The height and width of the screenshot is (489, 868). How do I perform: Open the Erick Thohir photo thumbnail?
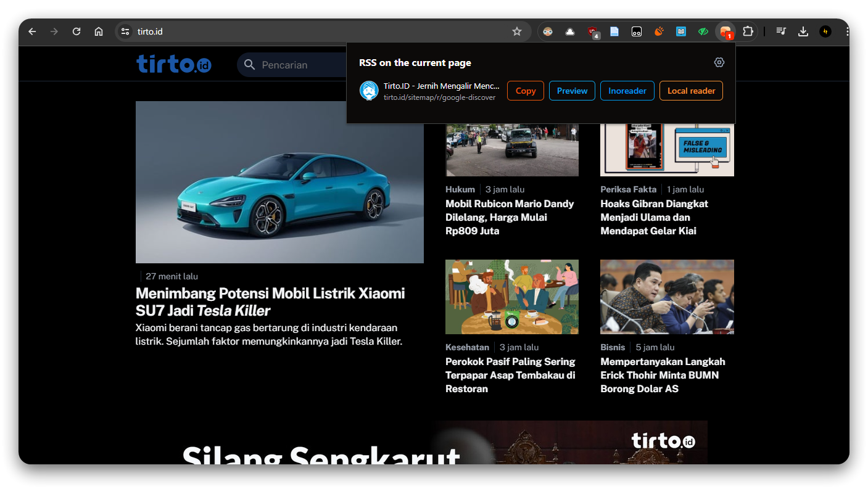coord(667,297)
